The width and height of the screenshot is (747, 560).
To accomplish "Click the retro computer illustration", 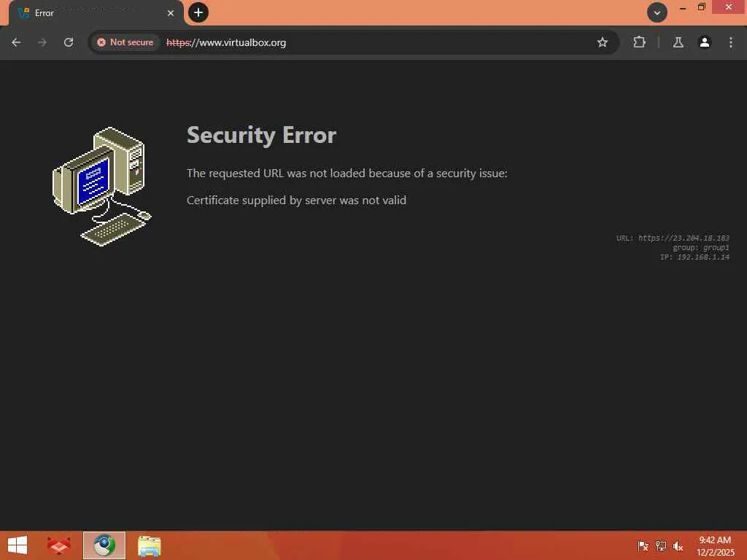I will tap(101, 186).
